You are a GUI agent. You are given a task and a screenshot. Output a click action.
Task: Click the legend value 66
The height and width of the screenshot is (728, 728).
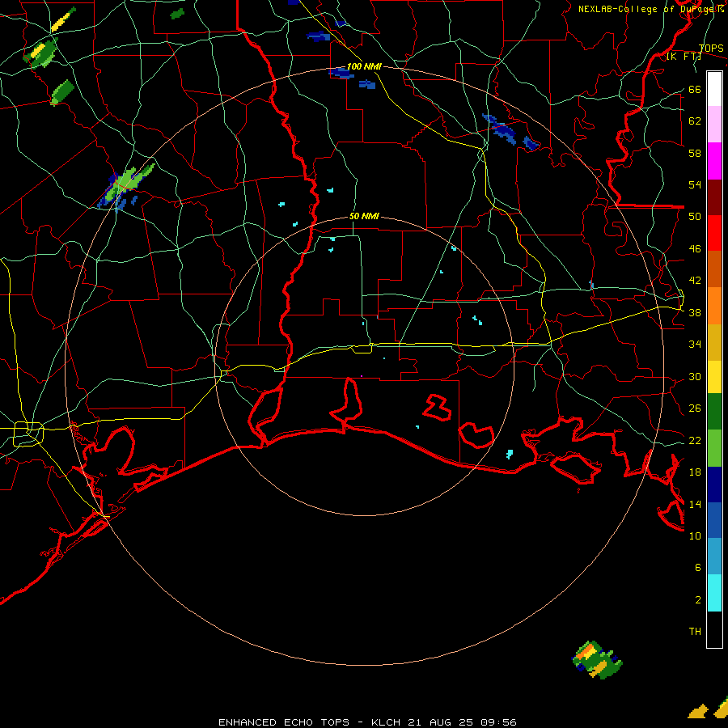pyautogui.click(x=695, y=90)
